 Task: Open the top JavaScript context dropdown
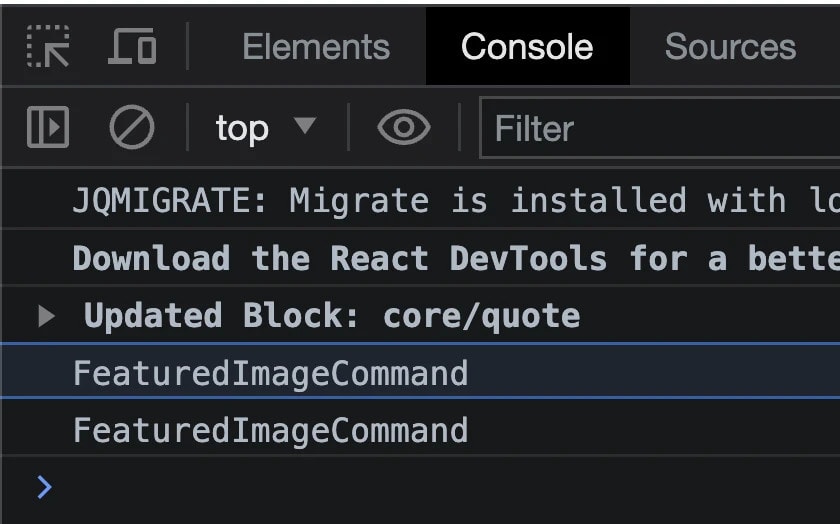click(266, 128)
